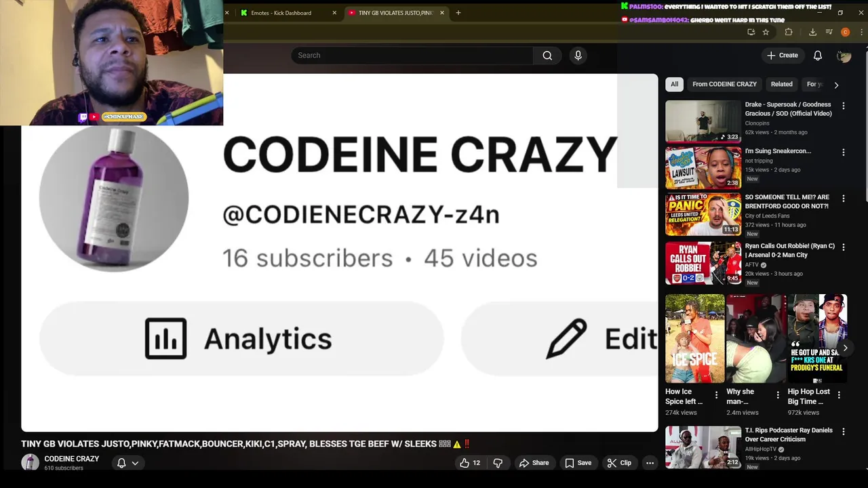
Task: Open options for I'm Suing Sneakercon
Action: tap(844, 152)
